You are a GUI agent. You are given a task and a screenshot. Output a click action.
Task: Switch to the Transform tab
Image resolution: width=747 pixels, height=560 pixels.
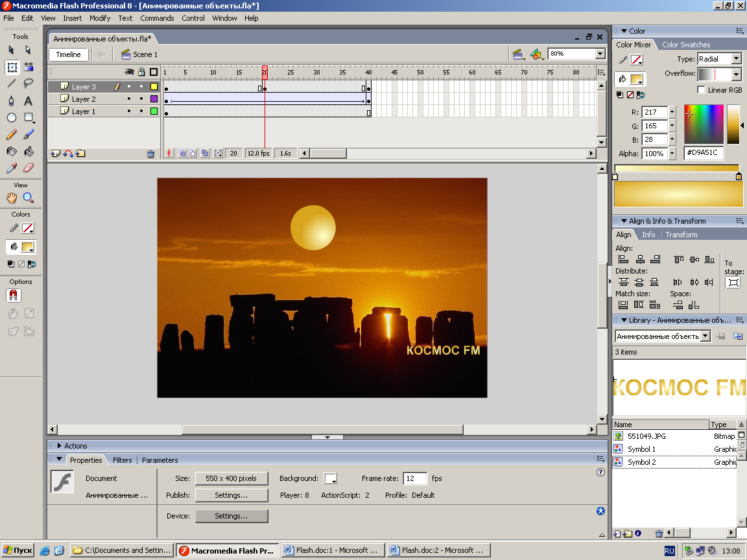coord(682,235)
